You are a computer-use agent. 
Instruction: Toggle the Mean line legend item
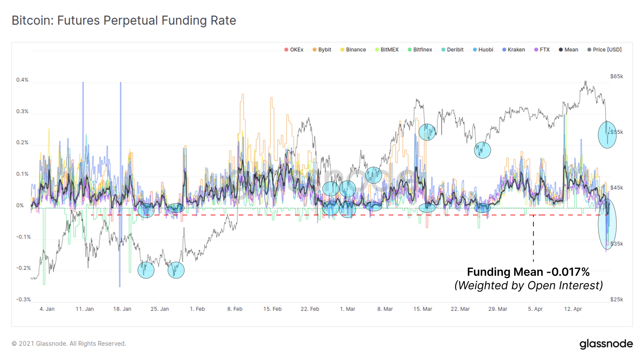[x=571, y=50]
